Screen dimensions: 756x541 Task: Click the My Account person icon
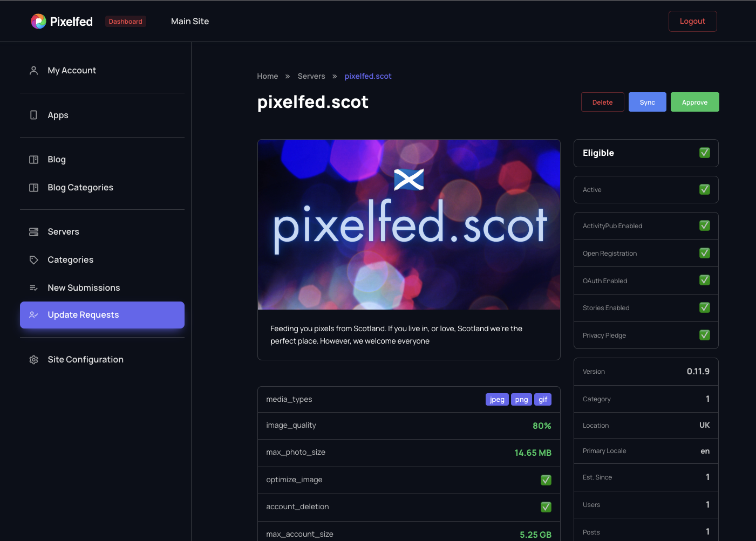(33, 71)
